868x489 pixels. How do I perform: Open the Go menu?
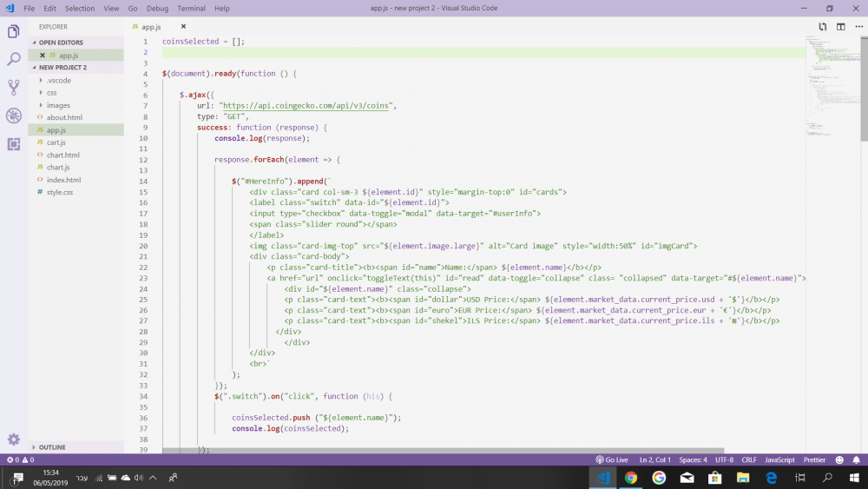tap(133, 9)
